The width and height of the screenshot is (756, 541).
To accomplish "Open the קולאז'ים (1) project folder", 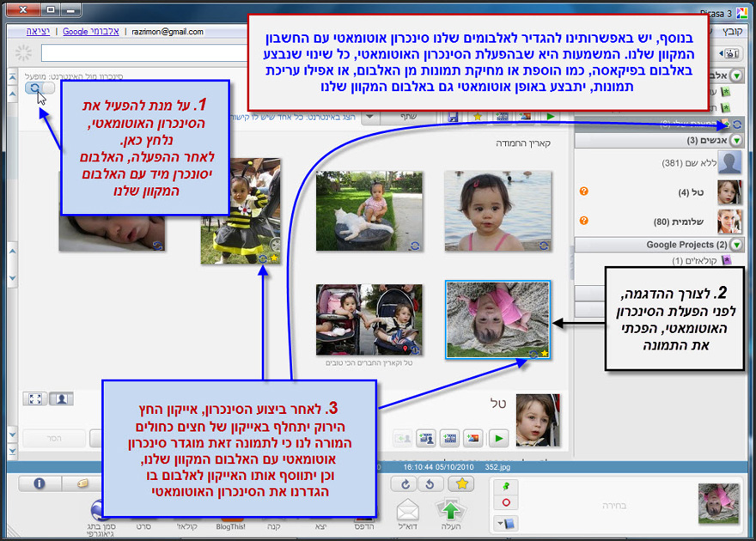I will click(x=702, y=260).
